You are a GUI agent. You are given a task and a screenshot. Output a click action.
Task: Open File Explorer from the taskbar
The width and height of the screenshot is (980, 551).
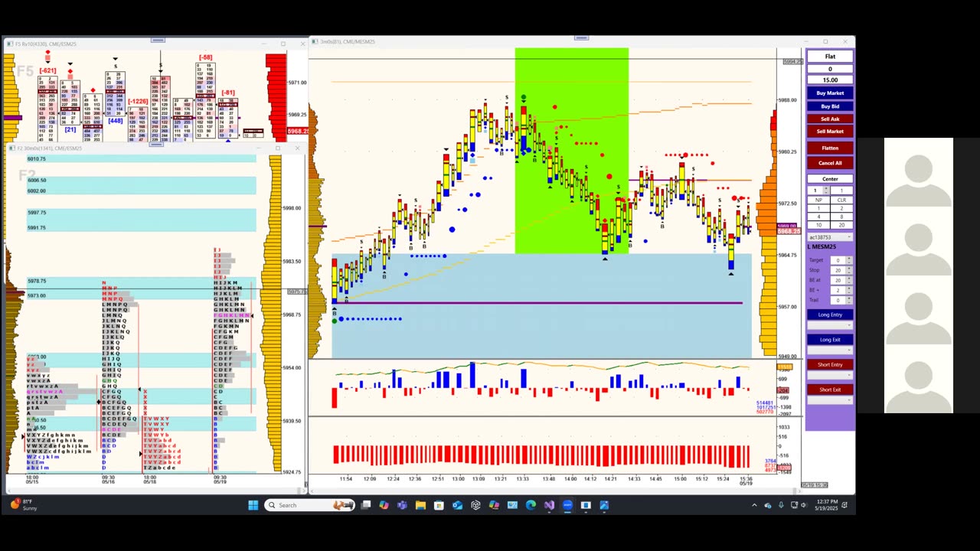pyautogui.click(x=420, y=505)
